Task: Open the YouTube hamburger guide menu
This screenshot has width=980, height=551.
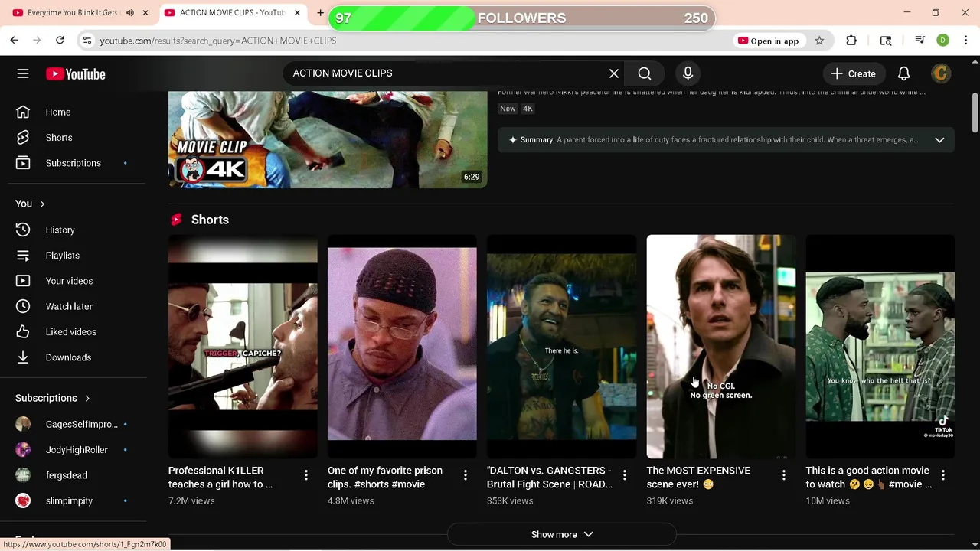Action: 23,73
